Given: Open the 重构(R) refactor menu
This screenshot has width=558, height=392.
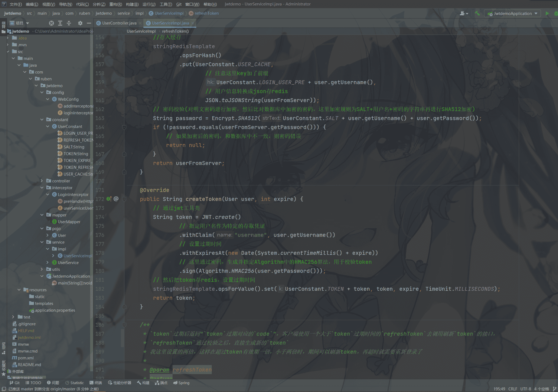Looking at the screenshot, I should point(116,4).
